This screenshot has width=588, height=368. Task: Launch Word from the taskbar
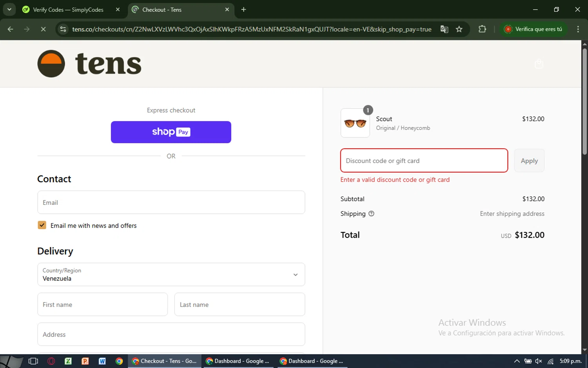coord(102,361)
